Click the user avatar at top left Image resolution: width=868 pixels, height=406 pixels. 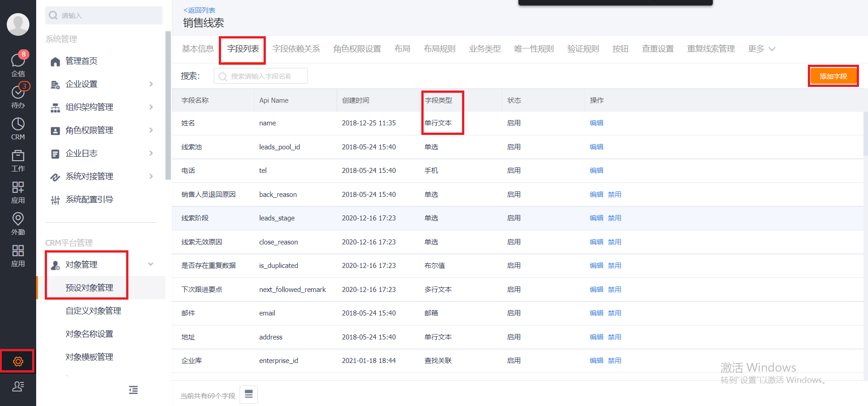pyautogui.click(x=18, y=24)
